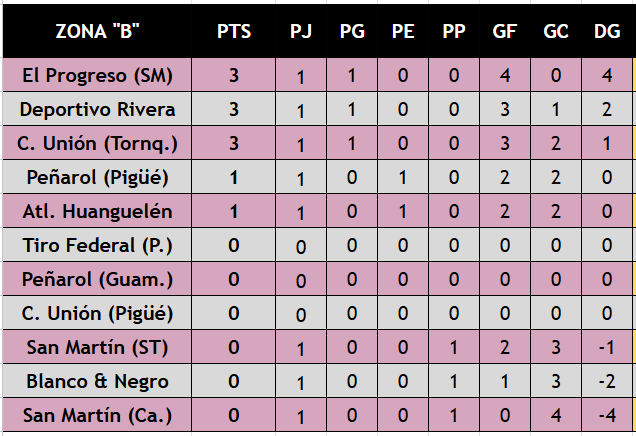Viewport: 636px width, 436px height.
Task: Click San Martín (Ca.) goal difference -4
Action: 607,415
